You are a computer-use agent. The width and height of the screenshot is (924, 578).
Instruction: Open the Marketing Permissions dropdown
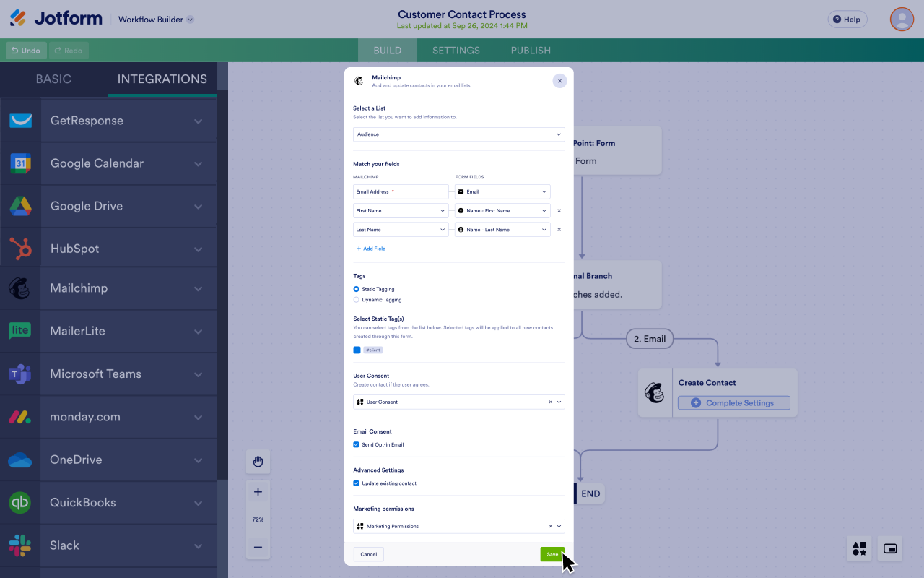click(x=459, y=526)
